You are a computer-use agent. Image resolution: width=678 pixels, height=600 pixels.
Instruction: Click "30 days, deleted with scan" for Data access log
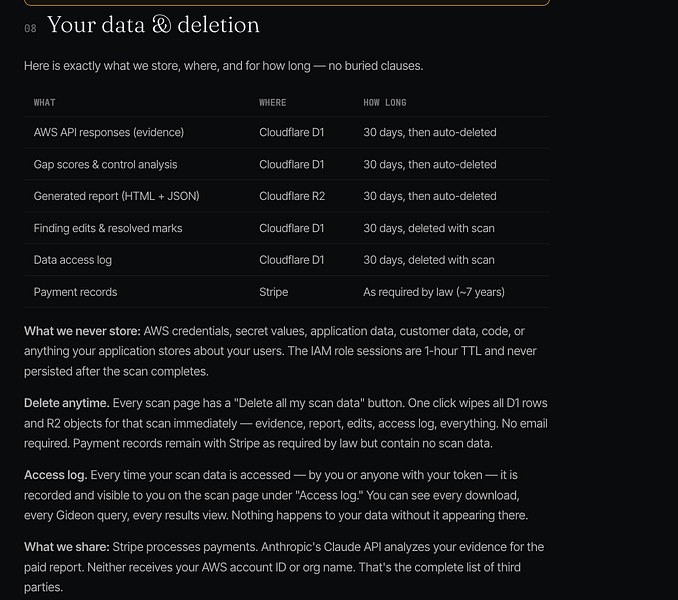429,260
